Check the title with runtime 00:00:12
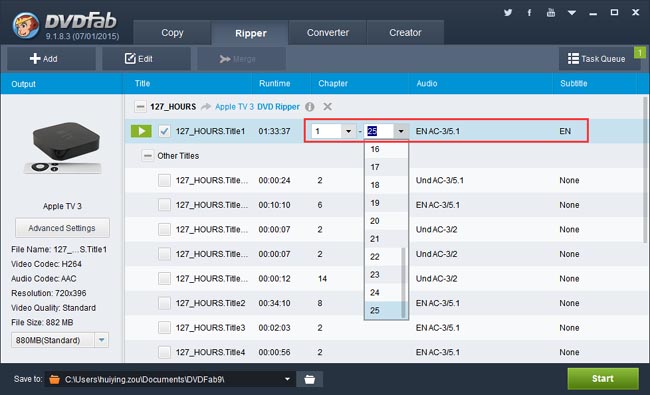Viewport: 650px width, 395px height. pos(164,279)
